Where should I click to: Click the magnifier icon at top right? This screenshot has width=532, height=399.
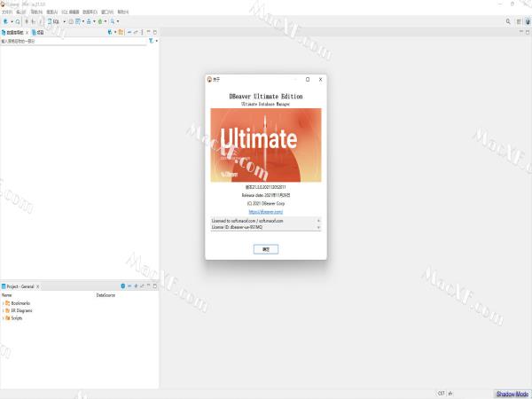[x=508, y=21]
